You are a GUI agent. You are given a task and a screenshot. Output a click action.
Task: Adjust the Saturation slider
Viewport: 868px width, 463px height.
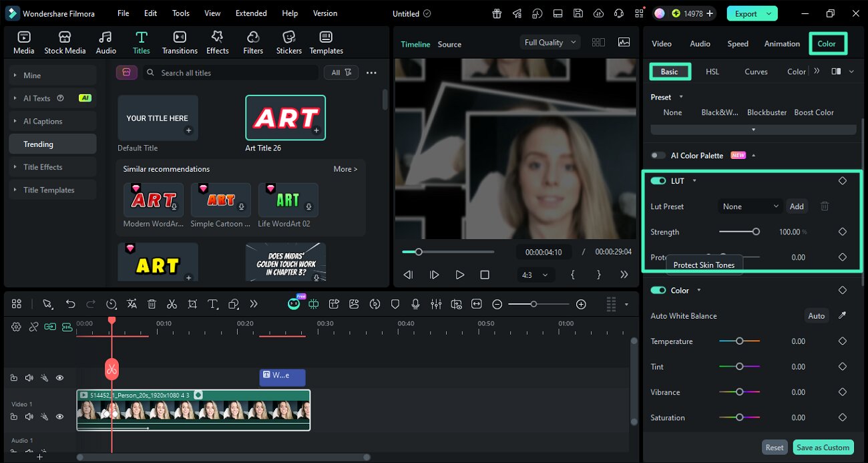pyautogui.click(x=739, y=418)
